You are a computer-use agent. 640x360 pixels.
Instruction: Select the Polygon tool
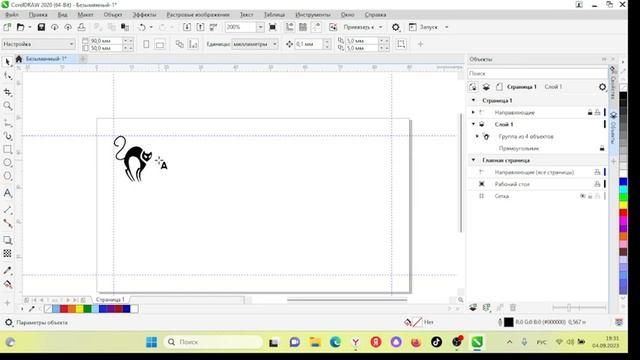point(7,176)
